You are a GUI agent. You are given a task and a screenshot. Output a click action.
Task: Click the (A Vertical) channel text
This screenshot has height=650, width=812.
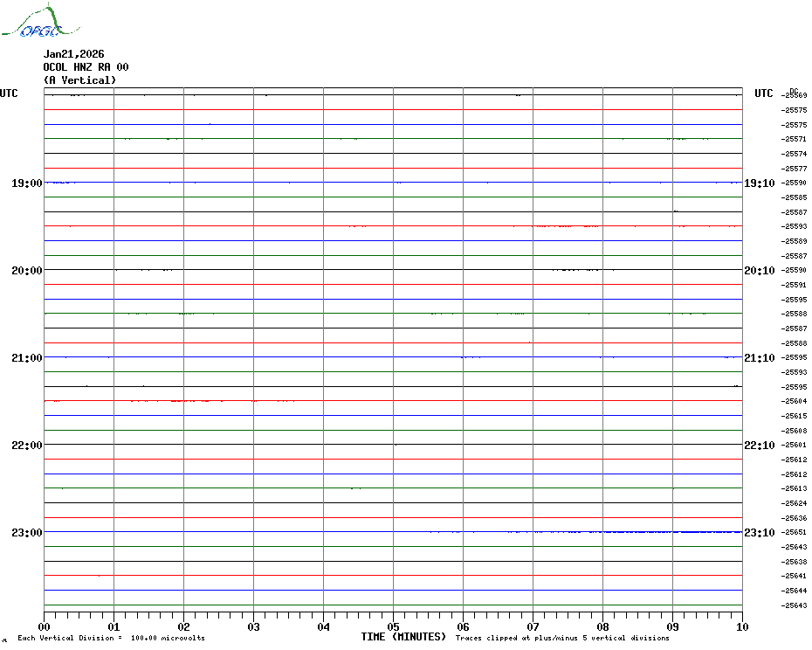coord(79,80)
